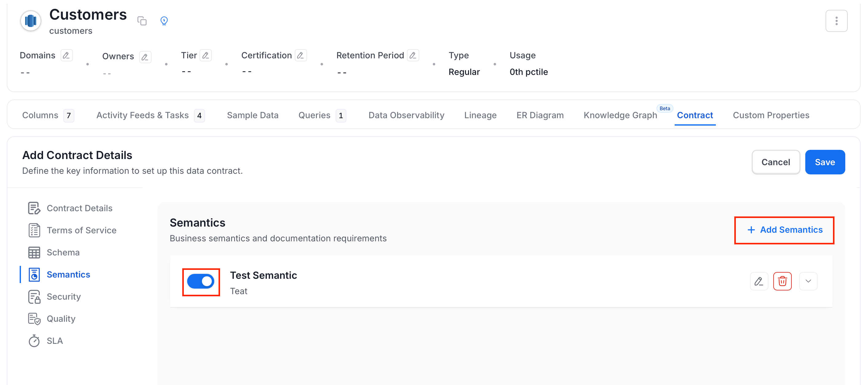Edit Retention Period with pencil icon
Viewport: 868px width, 385px height.
(413, 55)
